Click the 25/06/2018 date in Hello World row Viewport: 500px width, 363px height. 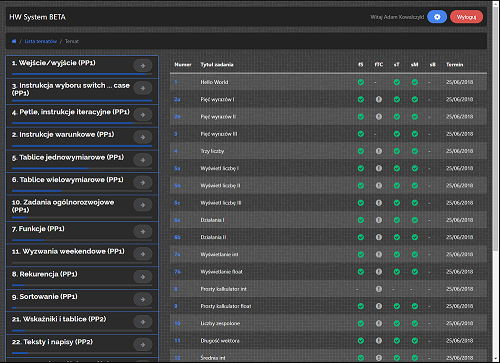click(459, 82)
